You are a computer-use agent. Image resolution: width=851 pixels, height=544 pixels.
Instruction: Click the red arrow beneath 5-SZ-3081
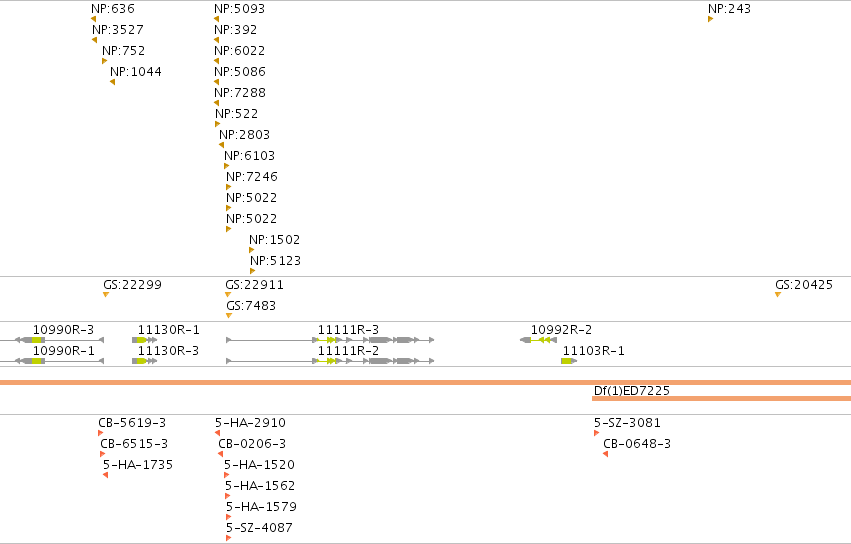(x=596, y=433)
